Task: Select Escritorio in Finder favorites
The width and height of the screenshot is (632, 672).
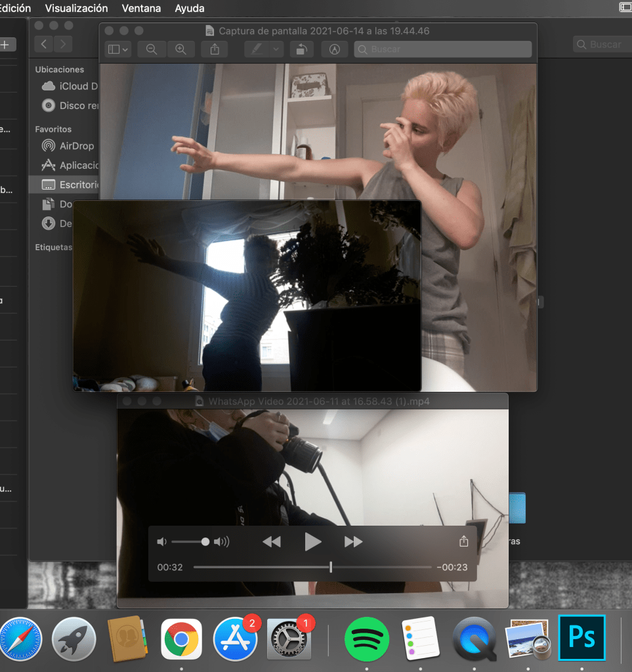Action: click(78, 185)
